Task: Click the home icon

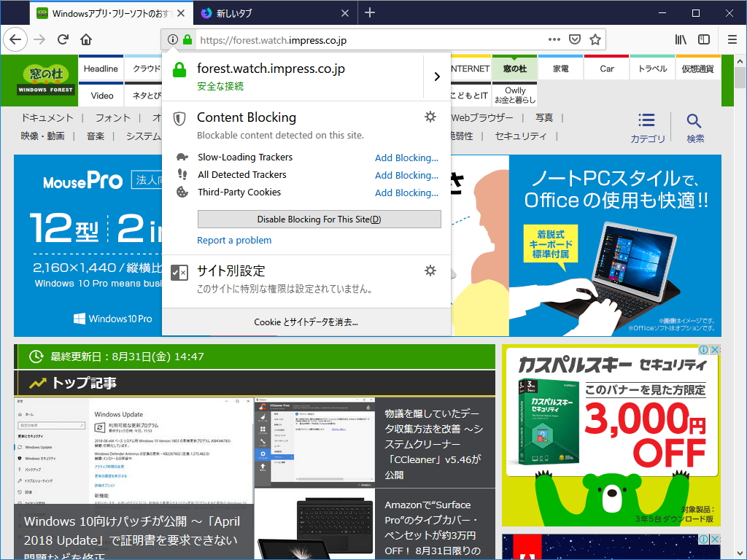Action: tap(86, 39)
